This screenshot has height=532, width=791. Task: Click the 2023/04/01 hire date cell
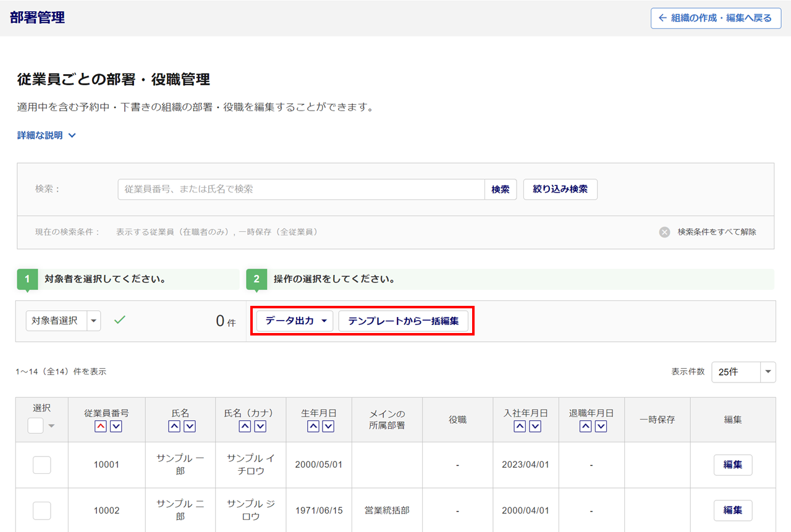[525, 465]
